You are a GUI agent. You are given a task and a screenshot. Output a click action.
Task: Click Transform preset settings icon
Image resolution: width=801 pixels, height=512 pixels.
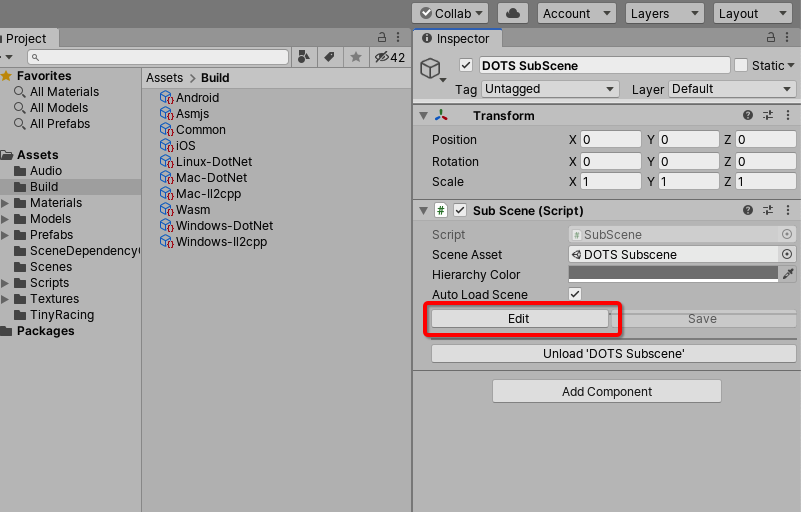pyautogui.click(x=768, y=115)
